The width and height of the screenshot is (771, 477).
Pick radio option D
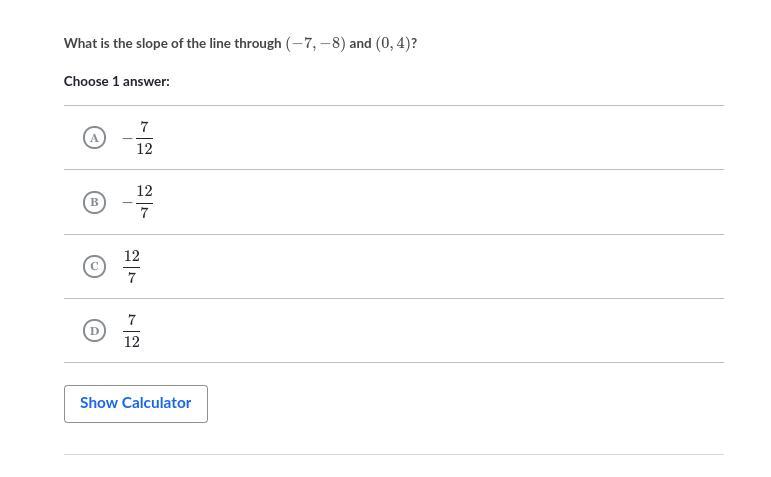click(x=94, y=330)
